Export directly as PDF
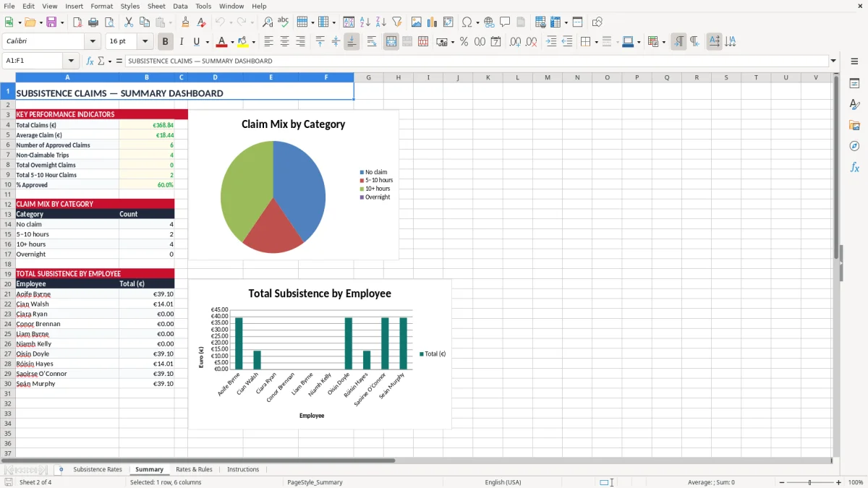This screenshot has width=868, height=488. 77,22
